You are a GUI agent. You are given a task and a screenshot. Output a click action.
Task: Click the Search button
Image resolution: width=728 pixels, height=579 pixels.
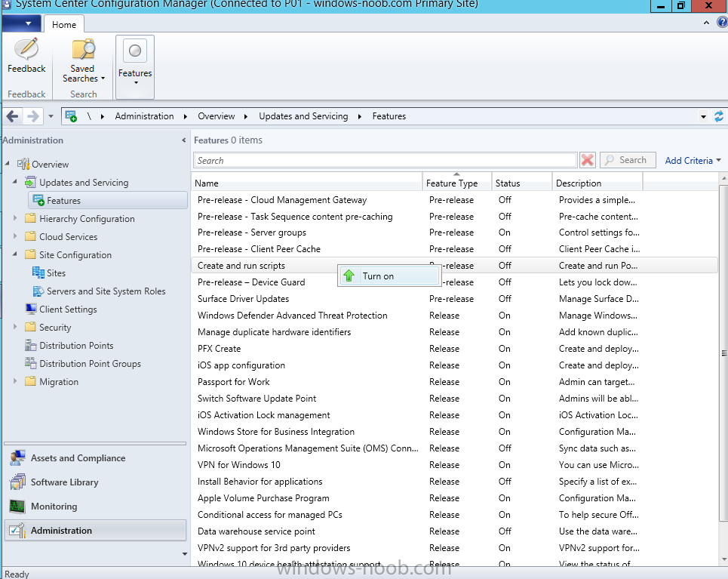(x=628, y=160)
